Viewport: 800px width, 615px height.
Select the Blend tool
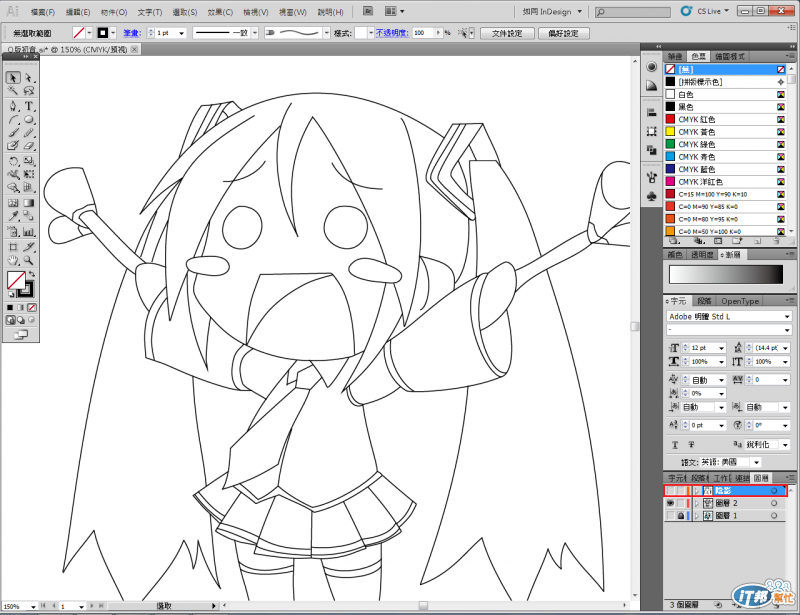coord(29,216)
